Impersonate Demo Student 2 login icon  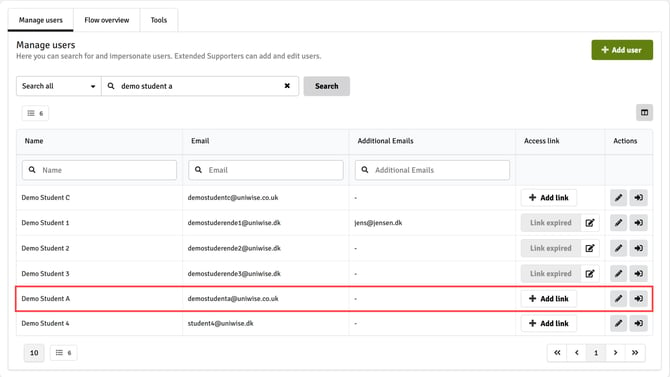click(x=638, y=248)
